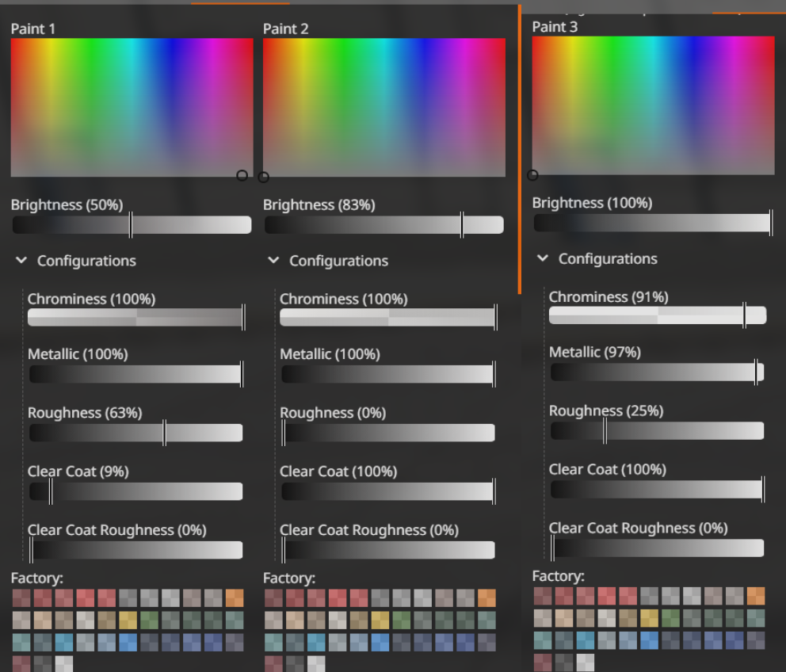Adjust Paint 2 Chrominess (100%) slider
Viewport: 786px width, 672px height.
tap(388, 318)
